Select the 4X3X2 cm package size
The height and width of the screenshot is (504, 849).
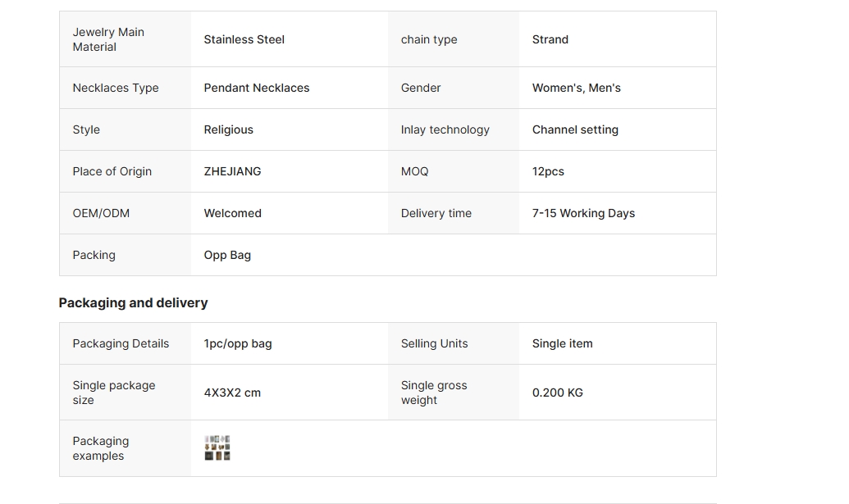click(232, 393)
